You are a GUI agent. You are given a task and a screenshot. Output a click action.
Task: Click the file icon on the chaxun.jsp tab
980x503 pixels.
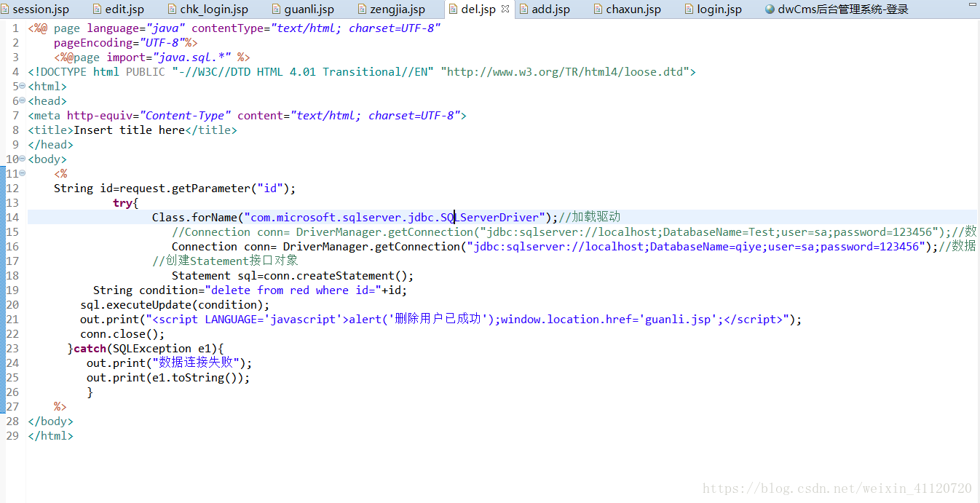(598, 9)
